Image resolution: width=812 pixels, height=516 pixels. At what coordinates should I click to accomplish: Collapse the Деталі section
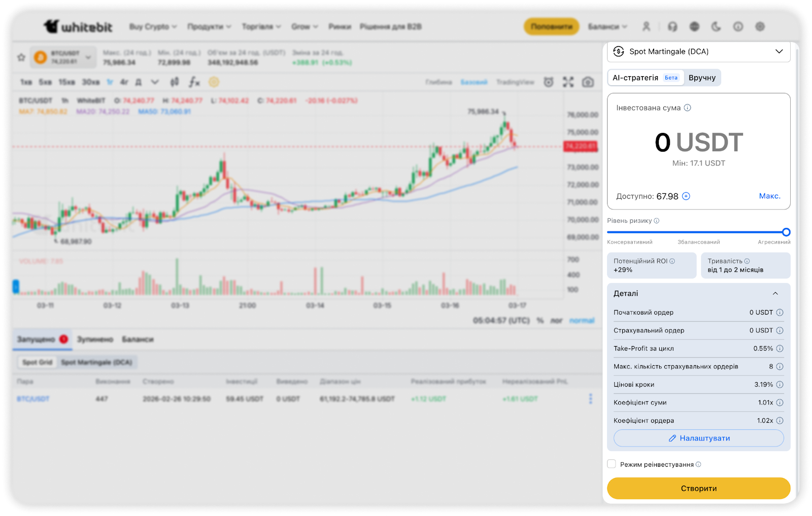[x=775, y=293]
